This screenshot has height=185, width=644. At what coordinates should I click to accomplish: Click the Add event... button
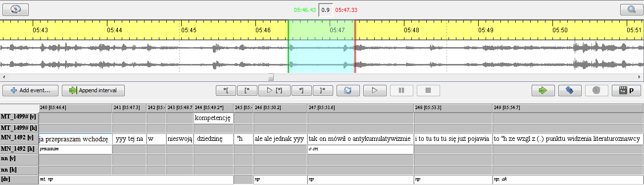tap(30, 90)
